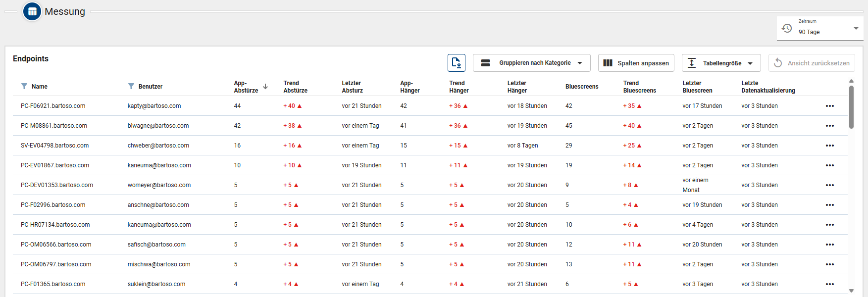Viewport: 868px width, 297px height.
Task: Click user womeyer@bartoso.com
Action: coord(159,185)
